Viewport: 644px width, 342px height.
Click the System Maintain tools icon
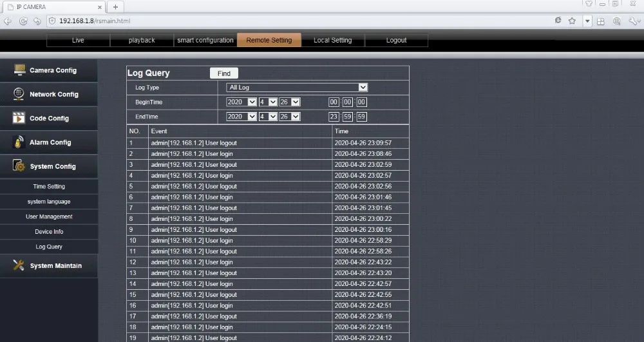(19, 265)
